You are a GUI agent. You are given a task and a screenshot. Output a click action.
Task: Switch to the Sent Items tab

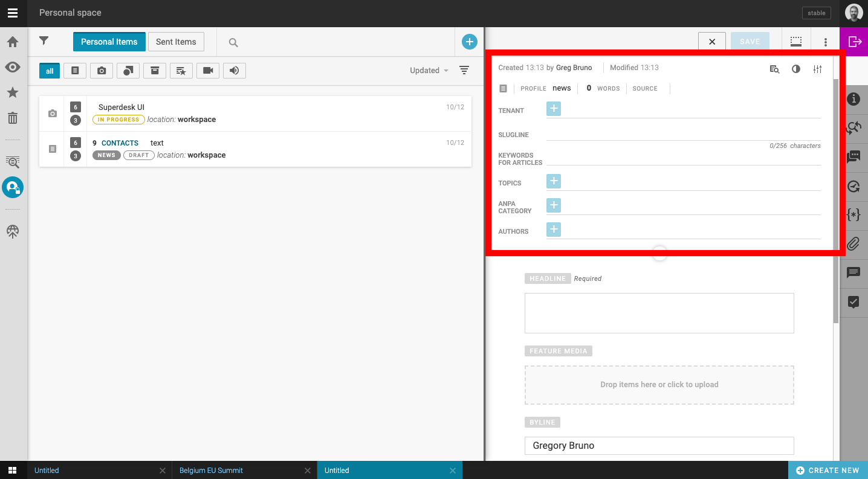pos(176,42)
